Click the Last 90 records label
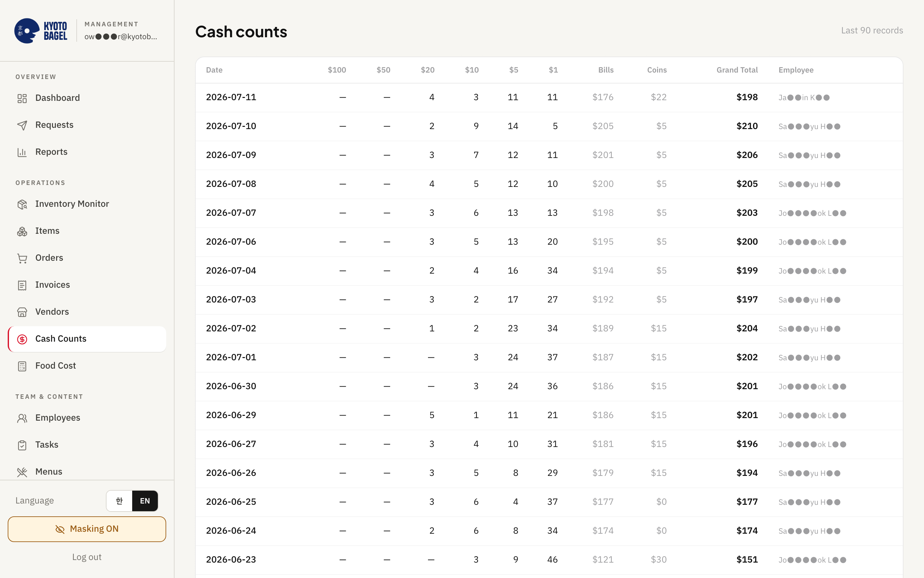This screenshot has width=924, height=578. [x=872, y=31]
